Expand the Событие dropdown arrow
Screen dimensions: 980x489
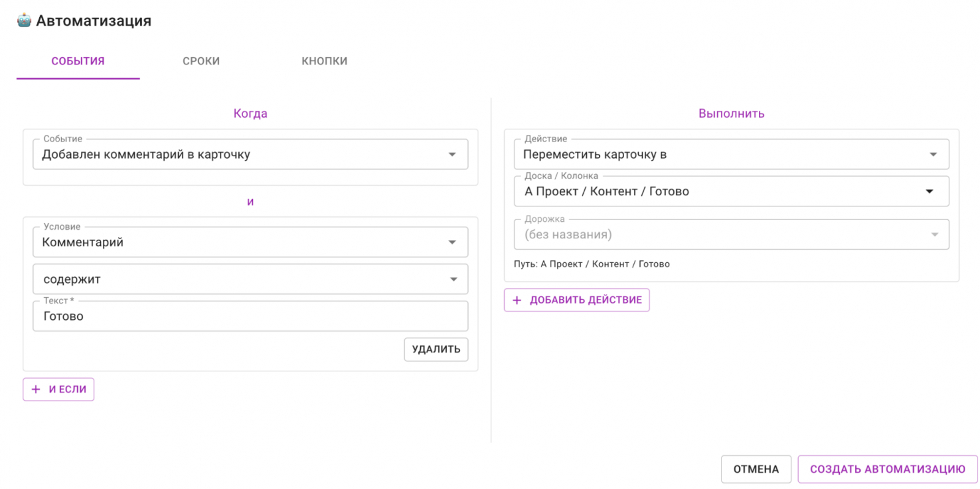[452, 154]
